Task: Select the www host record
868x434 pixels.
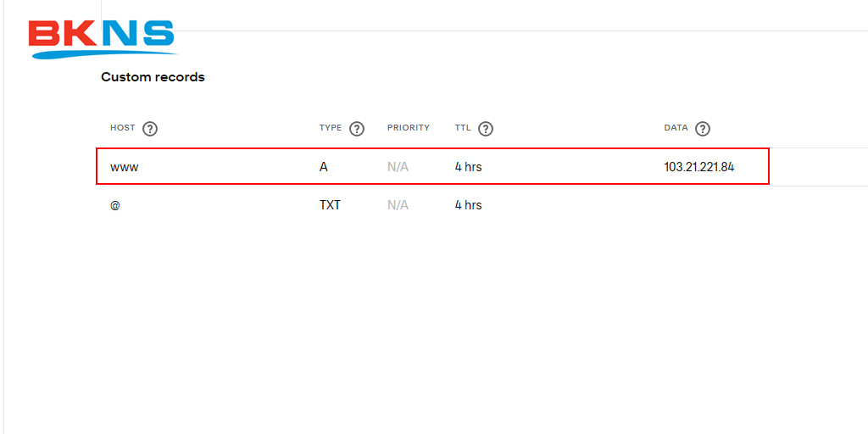Action: 124,167
